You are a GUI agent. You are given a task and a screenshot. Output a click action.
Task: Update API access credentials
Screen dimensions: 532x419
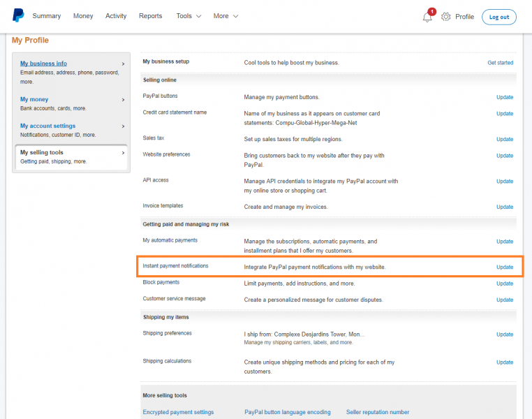click(505, 181)
